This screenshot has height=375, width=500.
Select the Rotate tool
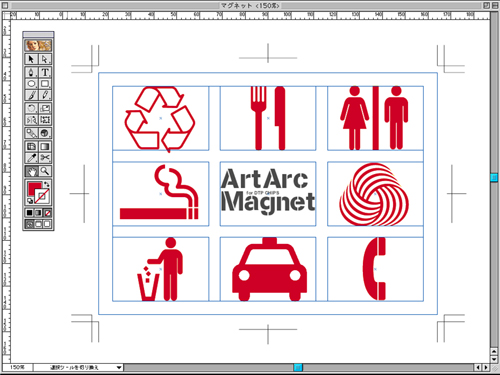31,108
